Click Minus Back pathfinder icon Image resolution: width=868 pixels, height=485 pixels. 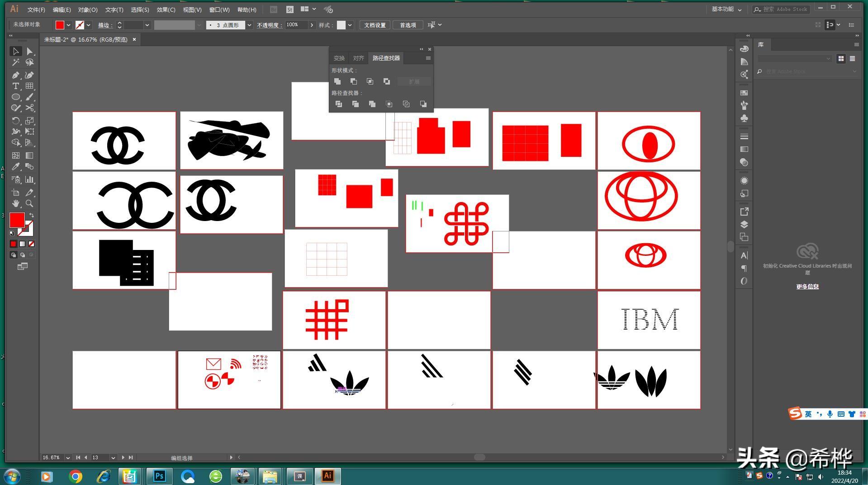click(423, 104)
